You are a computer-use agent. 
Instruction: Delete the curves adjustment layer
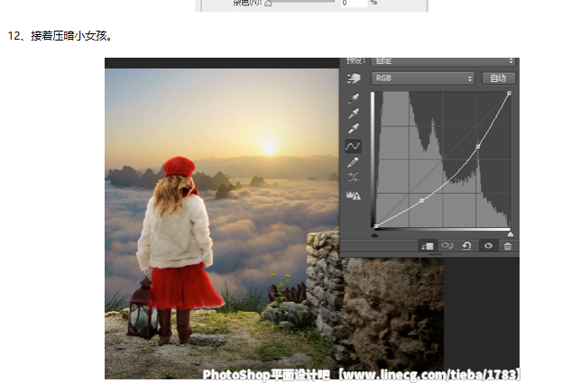(507, 246)
